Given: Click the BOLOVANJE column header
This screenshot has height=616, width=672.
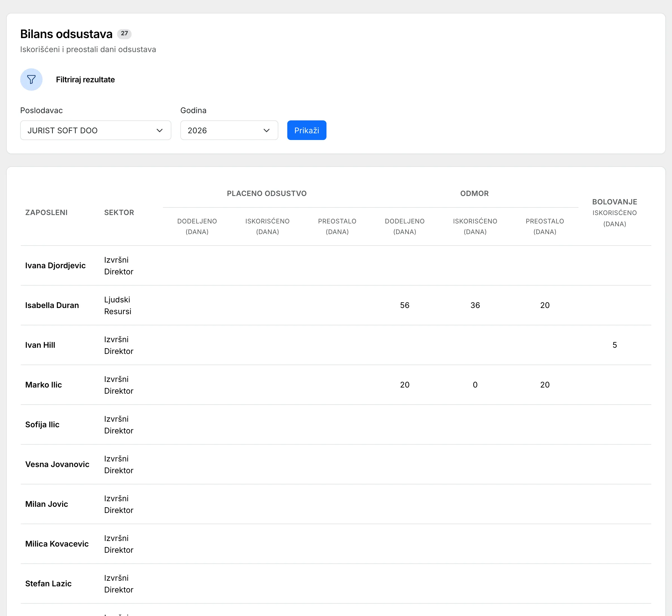Looking at the screenshot, I should (614, 202).
